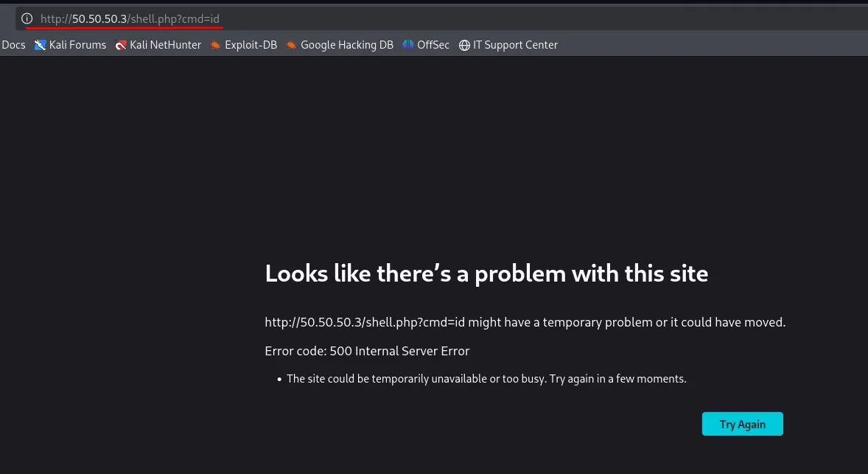The height and width of the screenshot is (474, 868).
Task: Open the Exploit-DB bookmark
Action: (244, 45)
